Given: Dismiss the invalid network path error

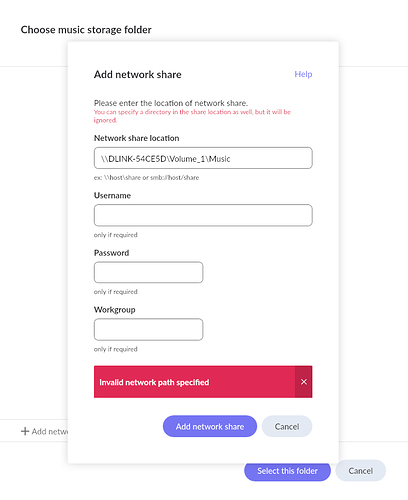Looking at the screenshot, I should [x=304, y=382].
